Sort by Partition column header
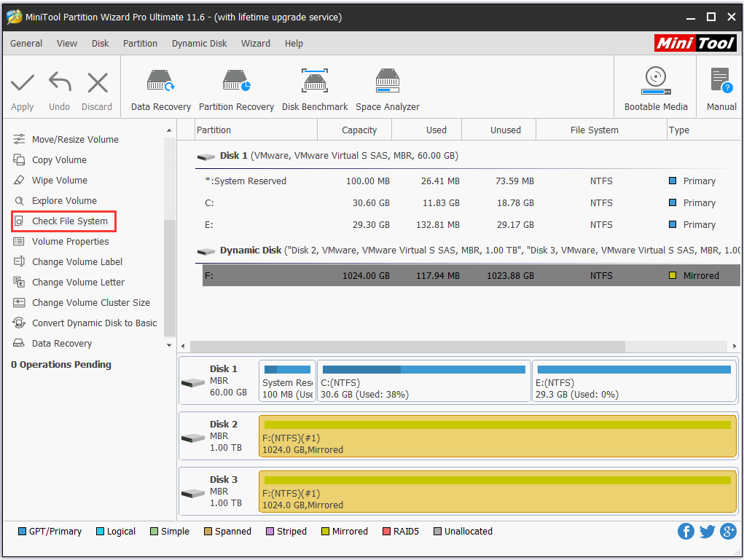This screenshot has height=560, width=744. pyautogui.click(x=257, y=130)
